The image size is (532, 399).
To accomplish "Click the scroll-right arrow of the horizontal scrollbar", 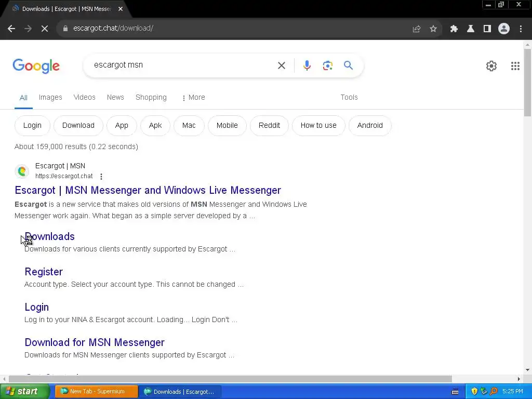I will (519, 379).
